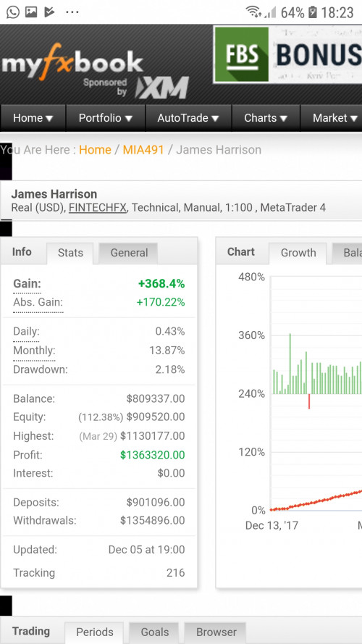362x644 pixels.
Task: Open the Home dropdown menu
Action: [x=33, y=118]
